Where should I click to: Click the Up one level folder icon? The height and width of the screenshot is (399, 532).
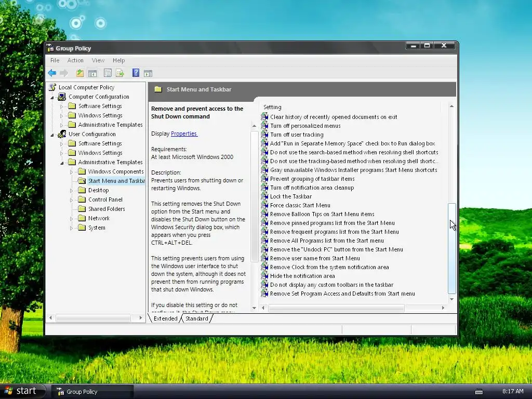coord(80,73)
